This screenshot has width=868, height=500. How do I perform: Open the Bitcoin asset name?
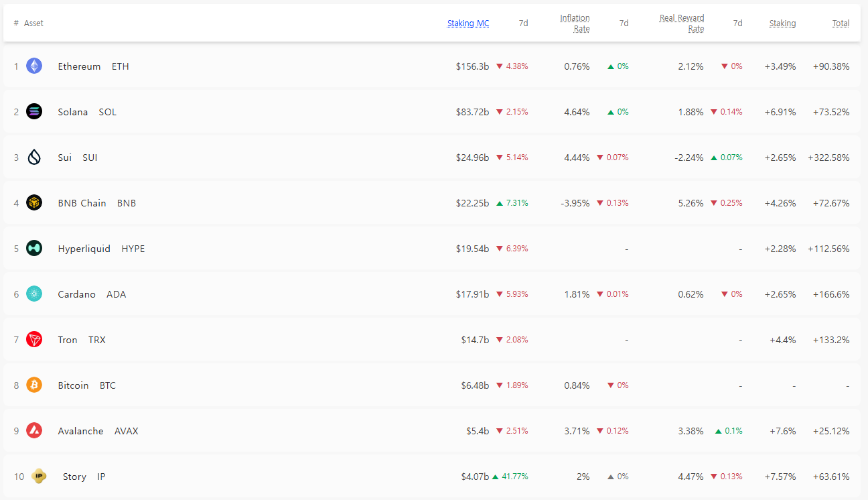tap(74, 385)
